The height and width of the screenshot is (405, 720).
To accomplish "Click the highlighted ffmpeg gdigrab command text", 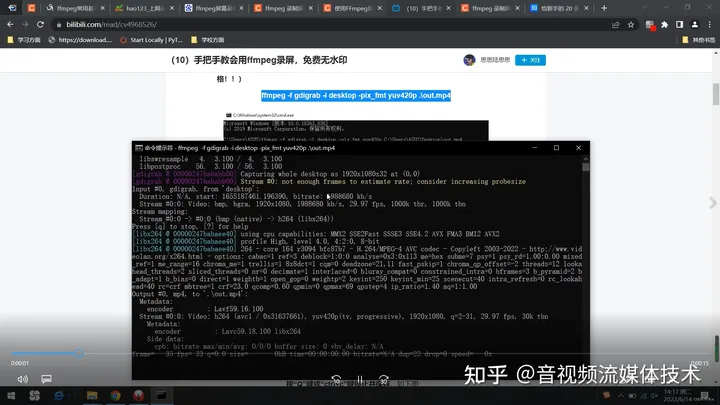I will pyautogui.click(x=356, y=96).
